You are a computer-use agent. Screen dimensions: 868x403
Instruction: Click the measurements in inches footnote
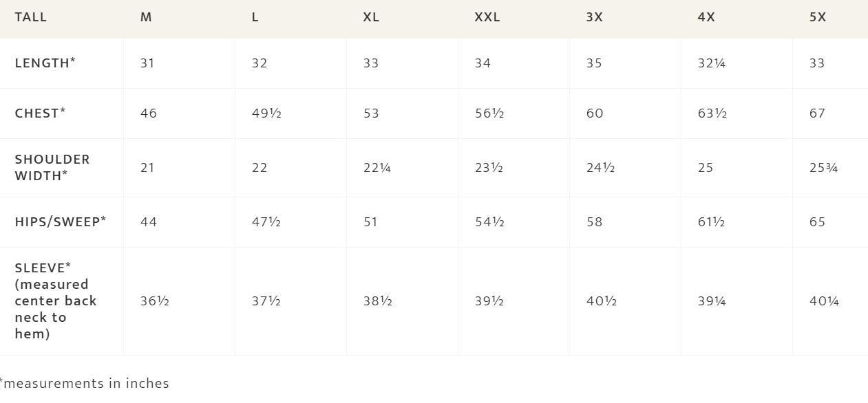pyautogui.click(x=85, y=384)
